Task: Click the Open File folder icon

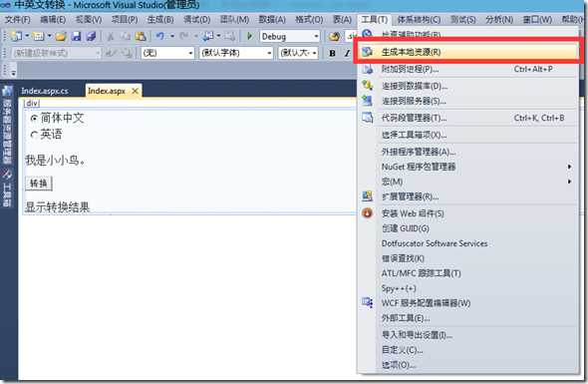Action: (x=61, y=37)
